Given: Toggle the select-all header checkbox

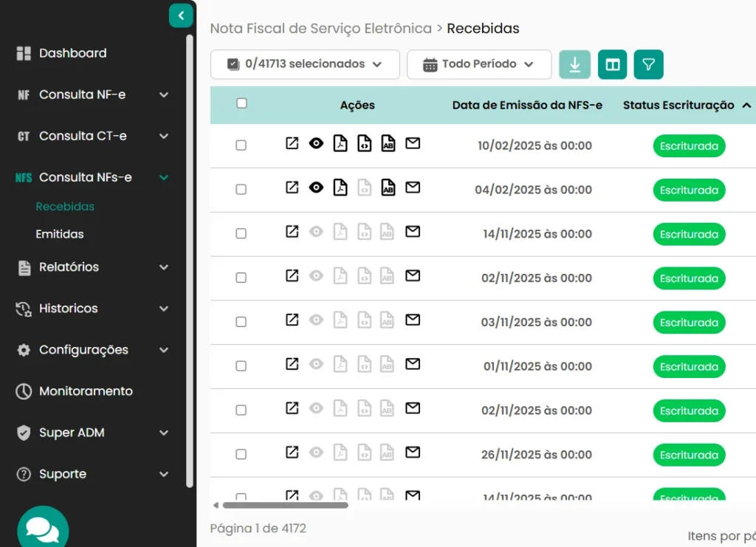Looking at the screenshot, I should (x=241, y=103).
